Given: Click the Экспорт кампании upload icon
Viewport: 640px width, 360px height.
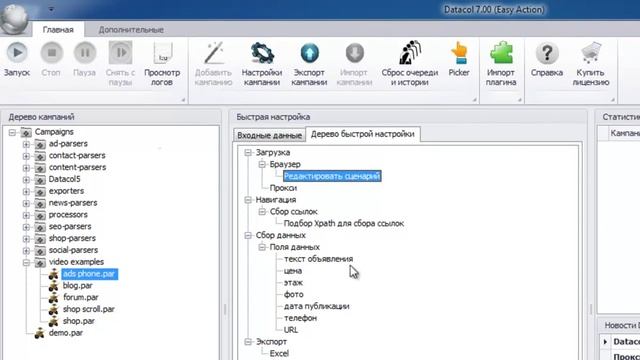Looking at the screenshot, I should (x=309, y=53).
